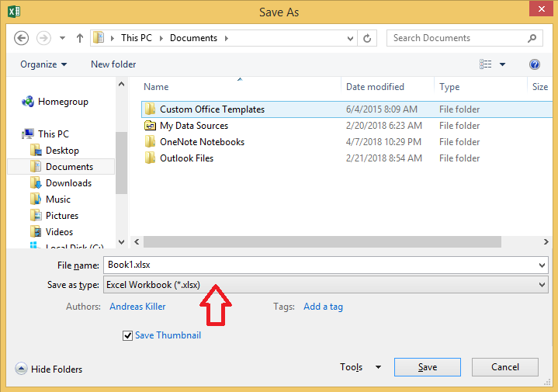
Task: Open Desktop in the navigation pane
Action: 62,151
